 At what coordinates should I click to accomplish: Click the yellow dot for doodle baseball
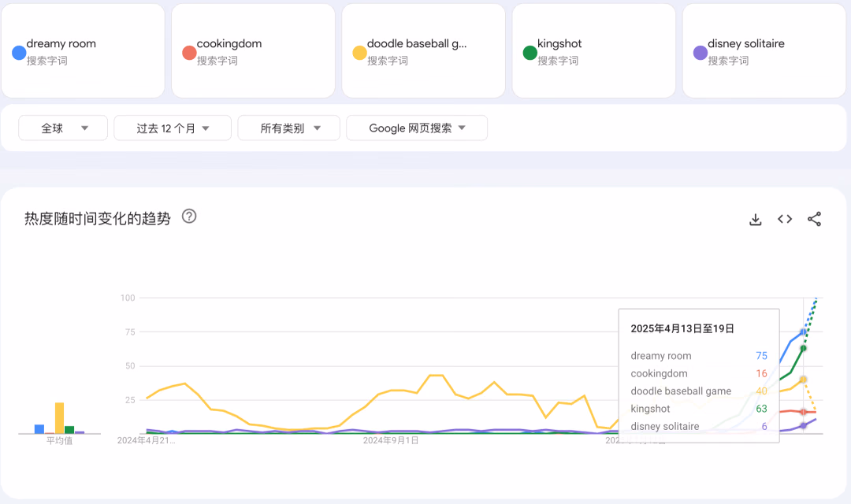(360, 53)
